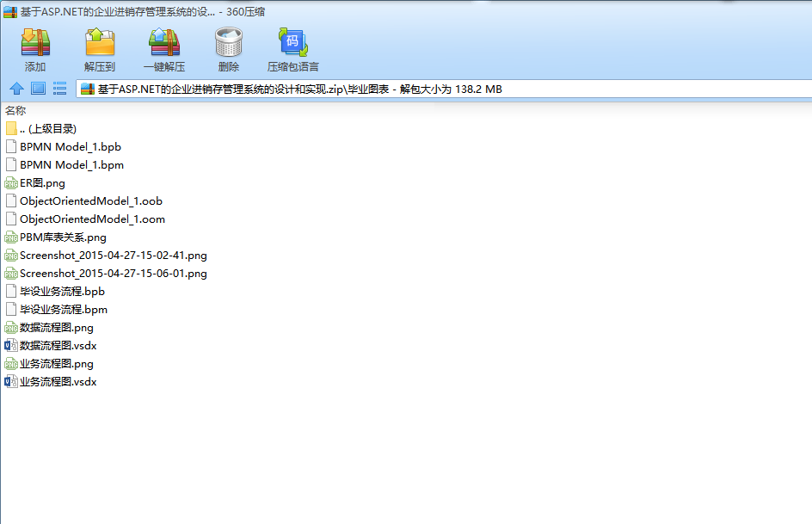The image size is (812, 524).
Task: Click the blank file icon beside BPMN Model_1.bpb
Action: tap(11, 146)
